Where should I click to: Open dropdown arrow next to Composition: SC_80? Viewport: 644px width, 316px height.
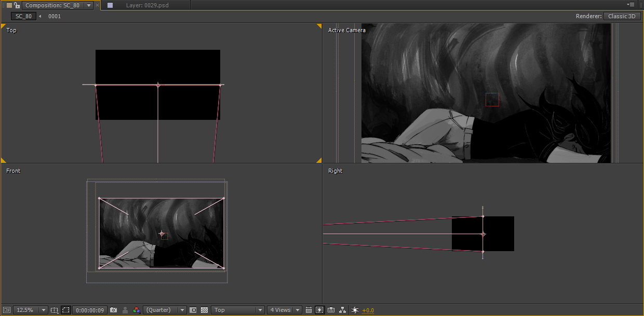[x=89, y=5]
